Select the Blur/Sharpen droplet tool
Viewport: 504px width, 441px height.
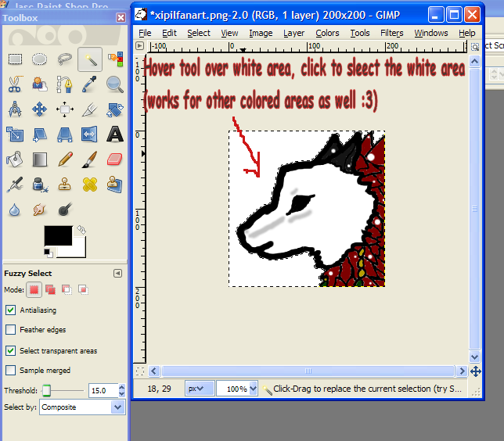(15, 210)
